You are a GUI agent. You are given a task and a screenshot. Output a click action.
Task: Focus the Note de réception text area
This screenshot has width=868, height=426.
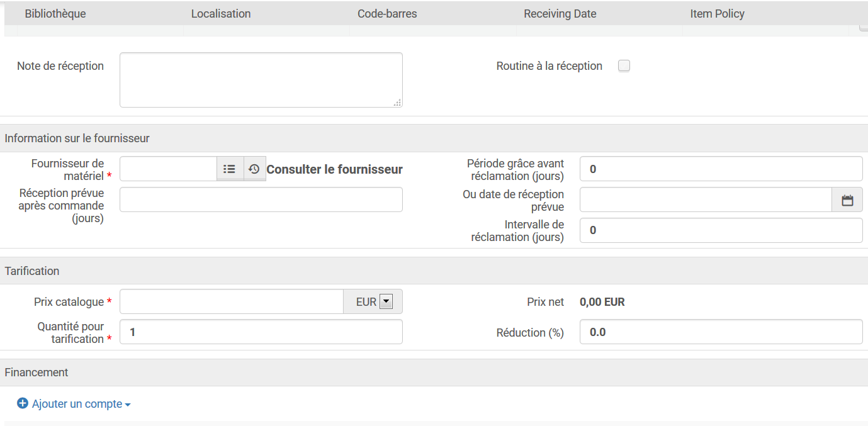point(261,80)
